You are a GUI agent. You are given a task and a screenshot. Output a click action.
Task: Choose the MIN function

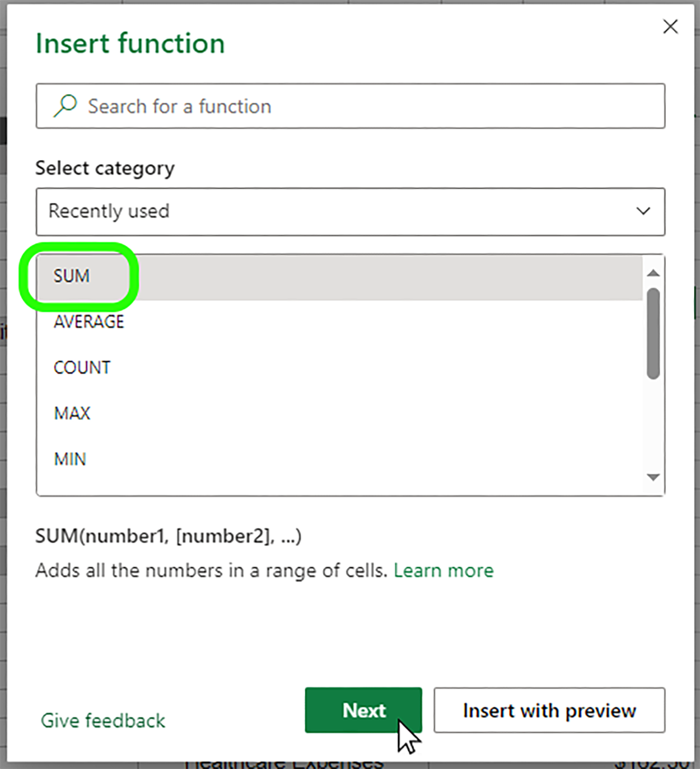[x=70, y=460]
